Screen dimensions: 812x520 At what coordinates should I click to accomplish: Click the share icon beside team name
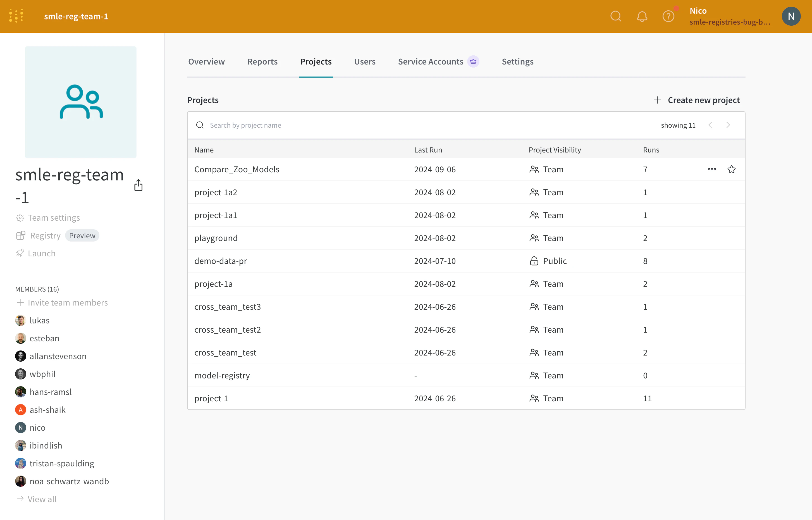[x=138, y=185]
